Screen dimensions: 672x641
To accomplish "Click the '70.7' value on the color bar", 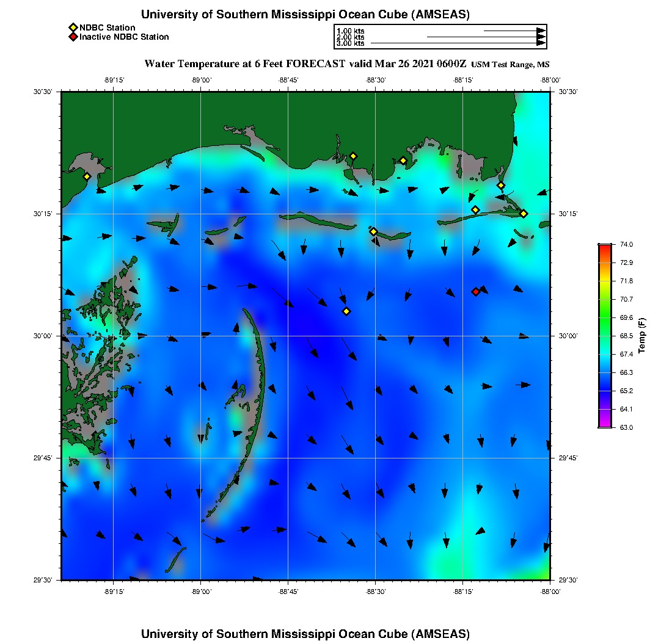I will click(626, 299).
